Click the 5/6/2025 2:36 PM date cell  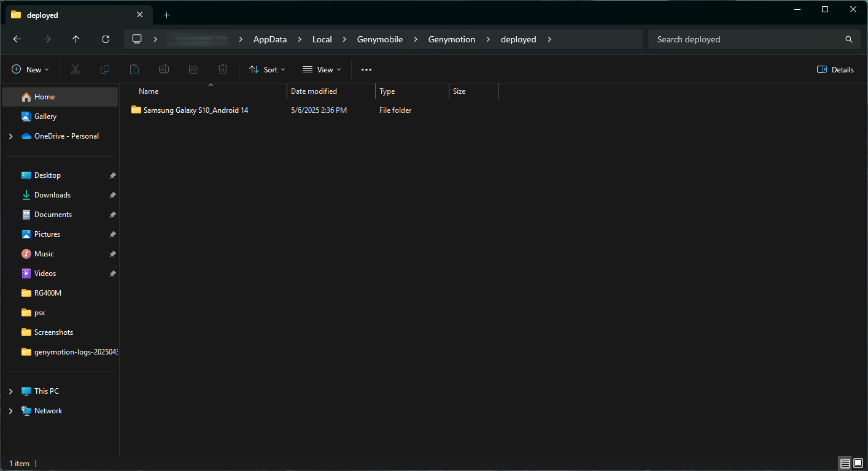[319, 110]
